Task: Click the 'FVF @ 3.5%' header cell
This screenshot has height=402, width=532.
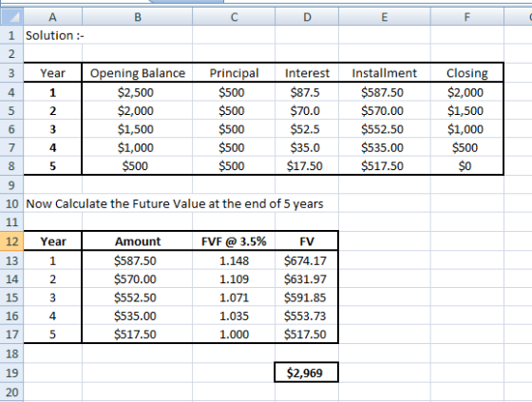Action: 234,241
